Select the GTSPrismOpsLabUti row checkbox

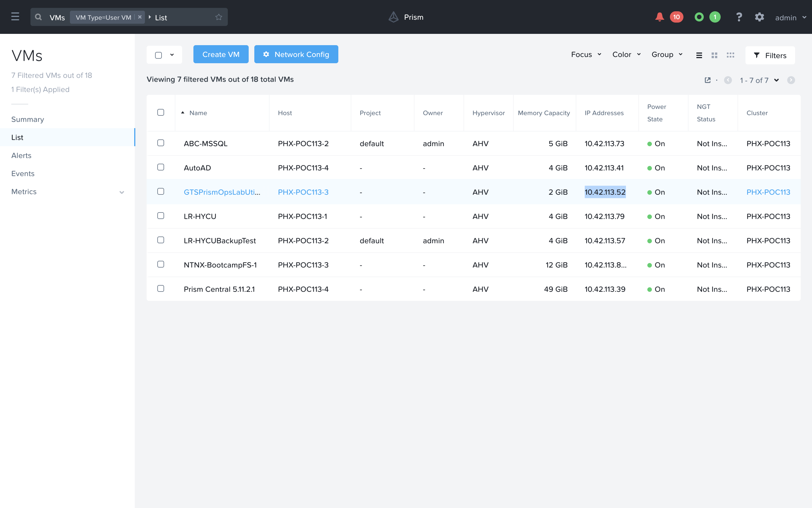(x=161, y=191)
